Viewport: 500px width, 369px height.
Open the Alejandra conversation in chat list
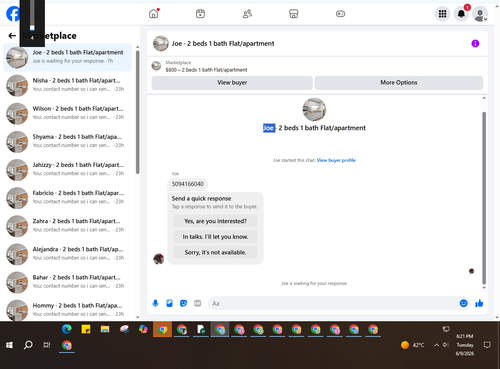[67, 254]
